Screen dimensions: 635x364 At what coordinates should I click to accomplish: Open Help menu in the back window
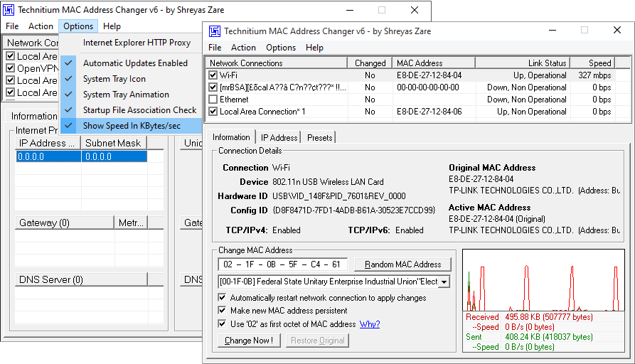point(112,26)
